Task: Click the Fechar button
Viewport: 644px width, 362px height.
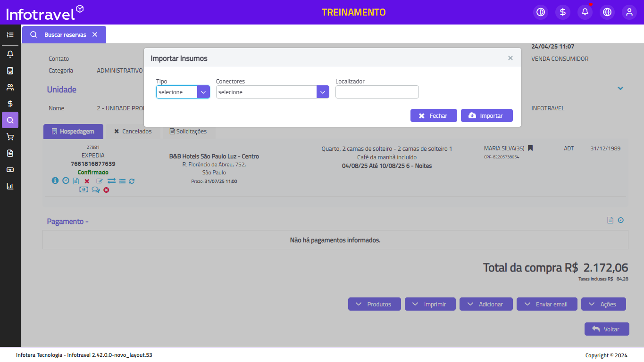Action: click(x=434, y=116)
